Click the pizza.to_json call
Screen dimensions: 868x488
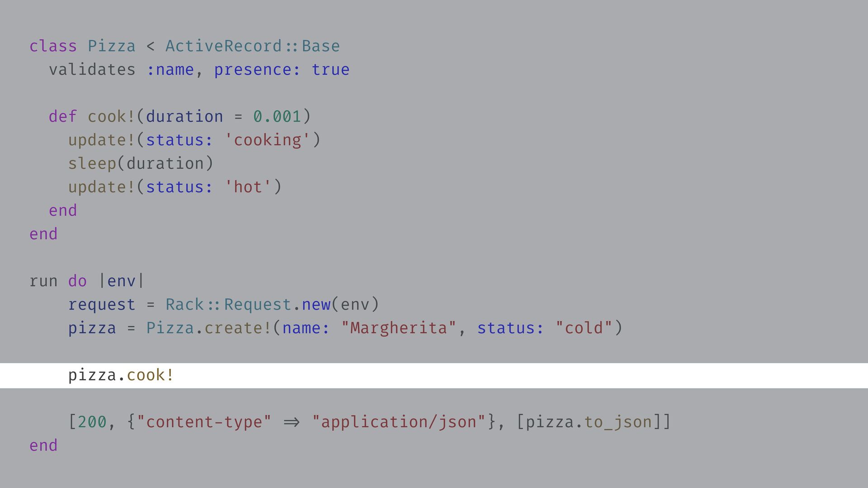tap(588, 422)
